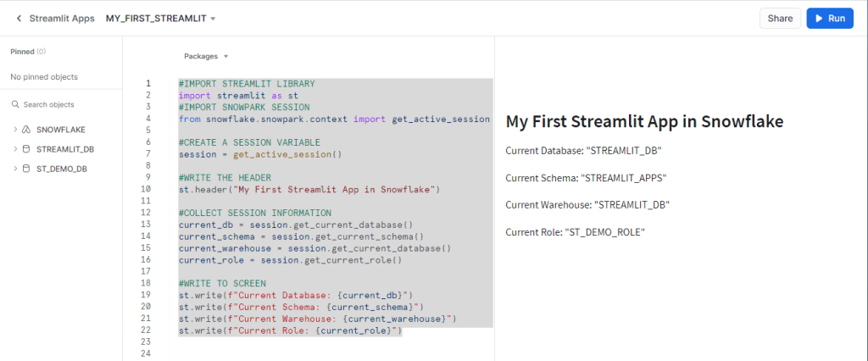Click the Pinned section header
The image size is (868, 361).
click(22, 52)
